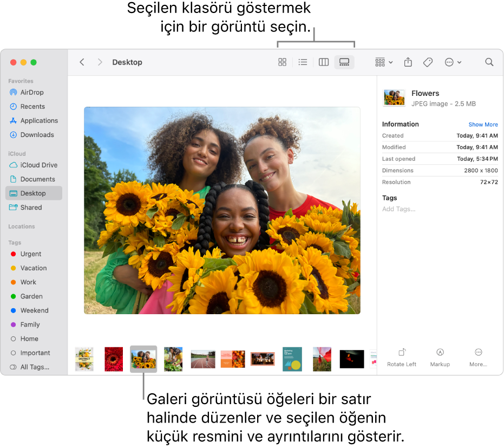Go forward with the right chevron
The height and width of the screenshot is (448, 504).
(100, 62)
